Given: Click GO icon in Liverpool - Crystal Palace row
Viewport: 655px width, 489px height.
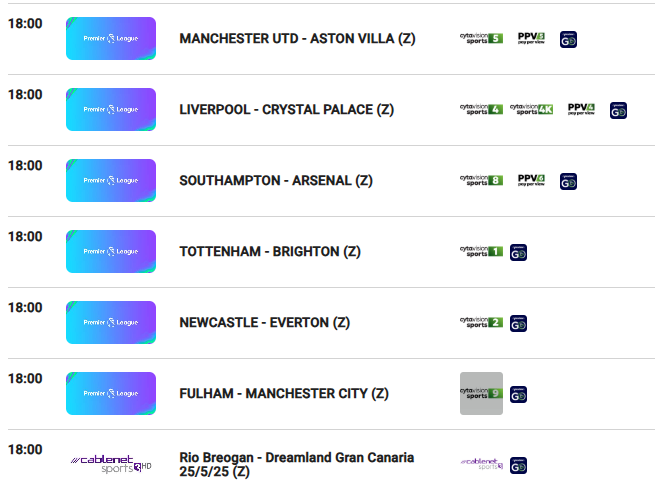Looking at the screenshot, I should (x=618, y=111).
